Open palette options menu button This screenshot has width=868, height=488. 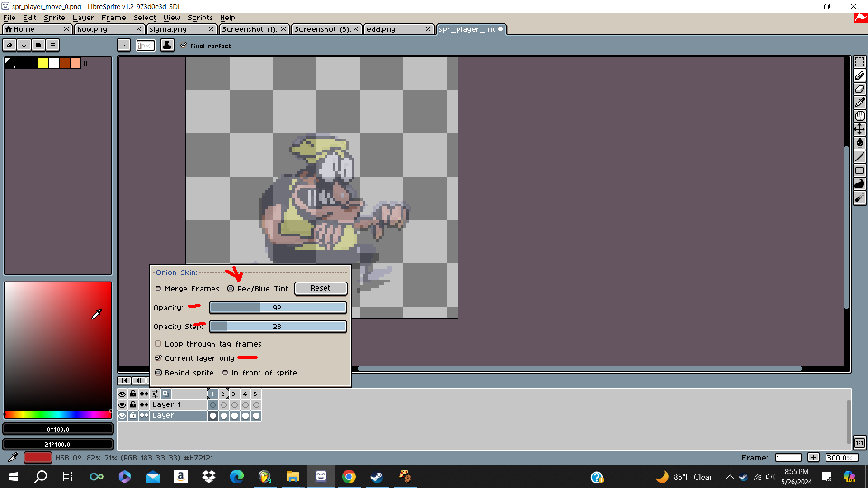click(x=53, y=45)
